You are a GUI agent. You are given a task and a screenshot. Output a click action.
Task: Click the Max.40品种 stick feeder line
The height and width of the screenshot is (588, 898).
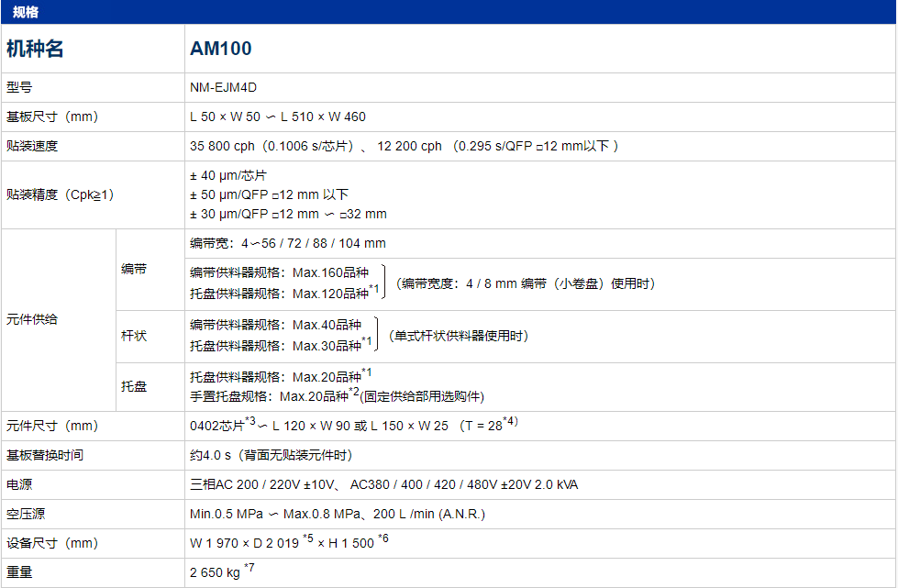[x=275, y=325]
